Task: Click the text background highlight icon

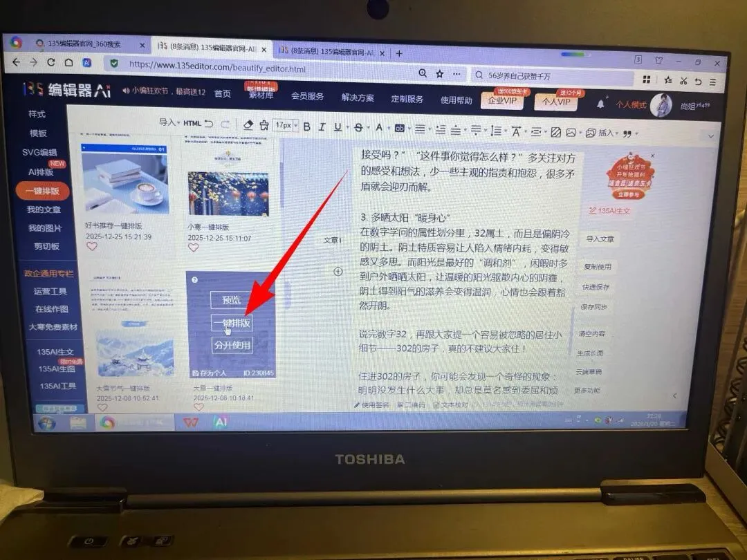Action: (x=400, y=128)
